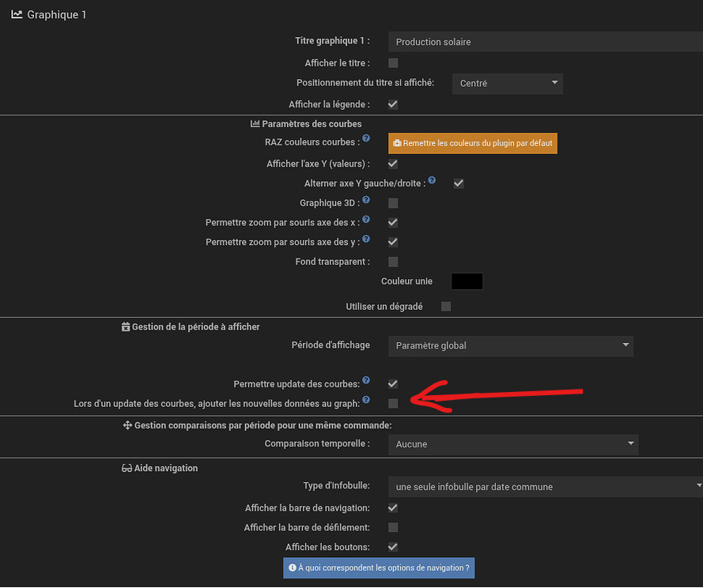703x588 pixels.
Task: Uncheck Permettre update des courbes
Action: pos(393,384)
